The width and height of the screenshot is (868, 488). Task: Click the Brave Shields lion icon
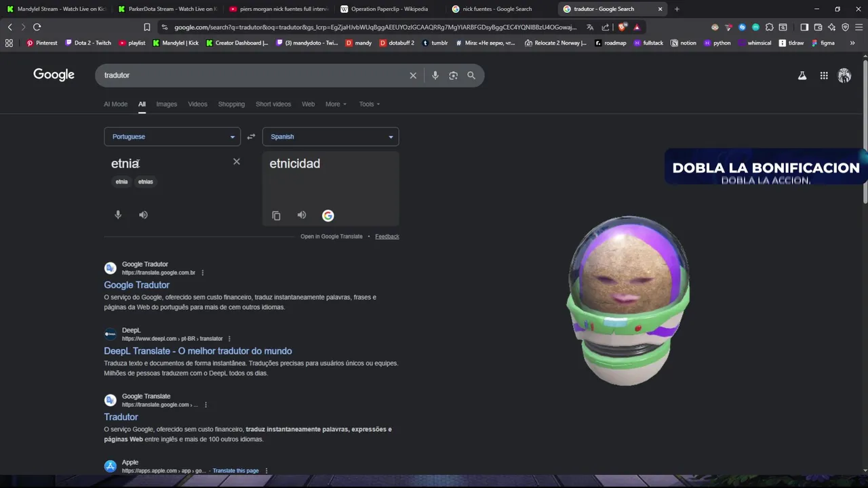pyautogui.click(x=623, y=27)
